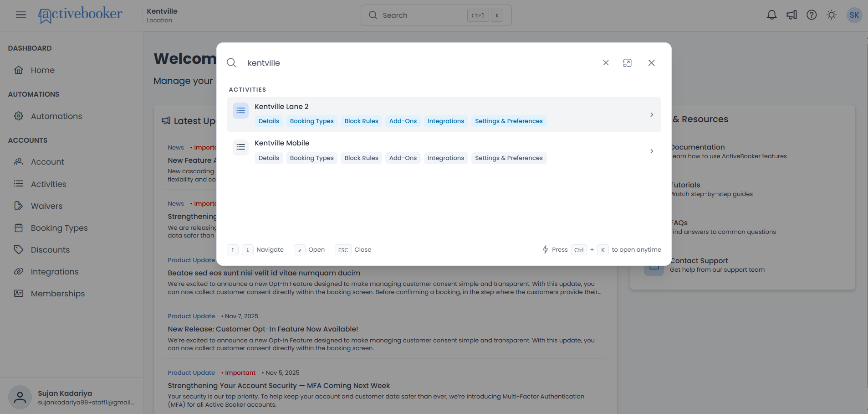Click Sujan Kadariya profile name

(x=65, y=393)
